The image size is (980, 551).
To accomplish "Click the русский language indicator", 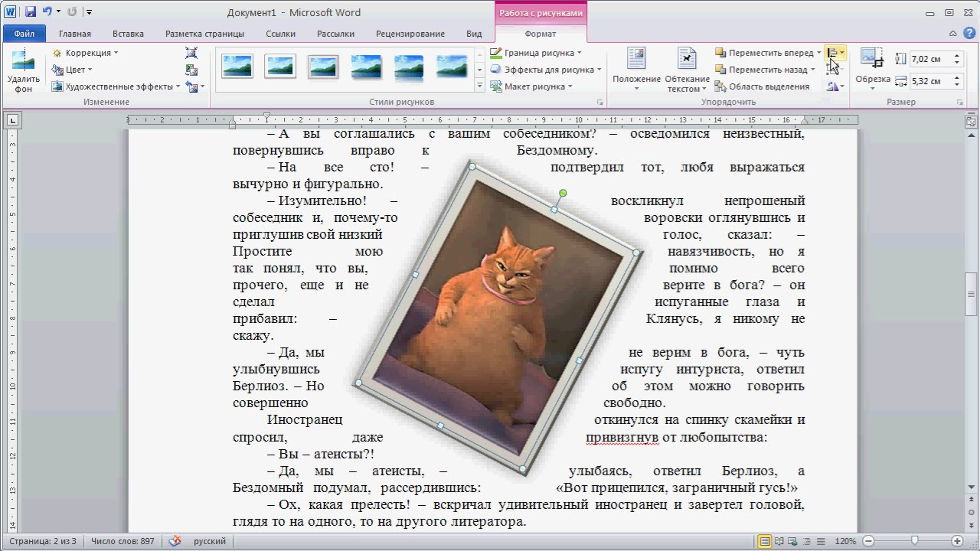I will click(210, 541).
